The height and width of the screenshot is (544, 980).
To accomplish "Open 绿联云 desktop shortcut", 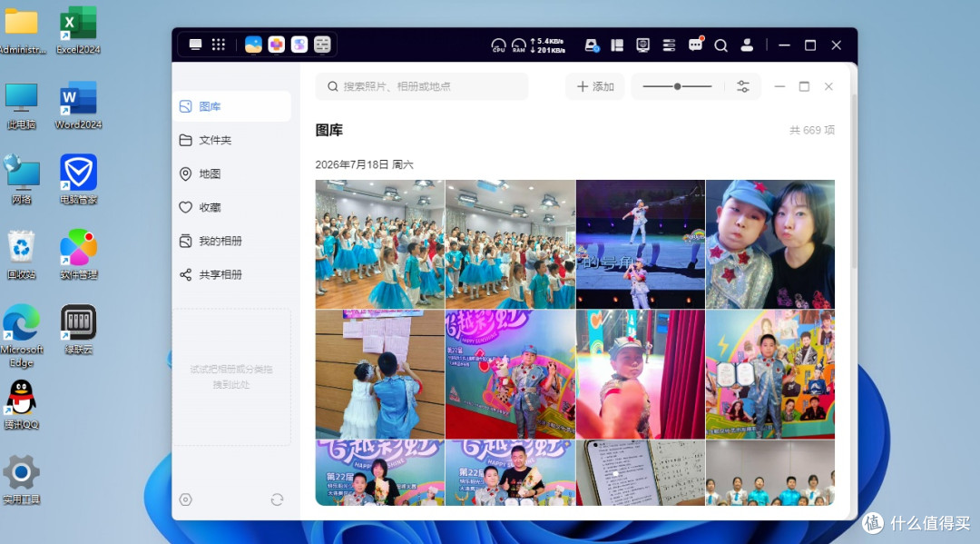I will pyautogui.click(x=78, y=331).
